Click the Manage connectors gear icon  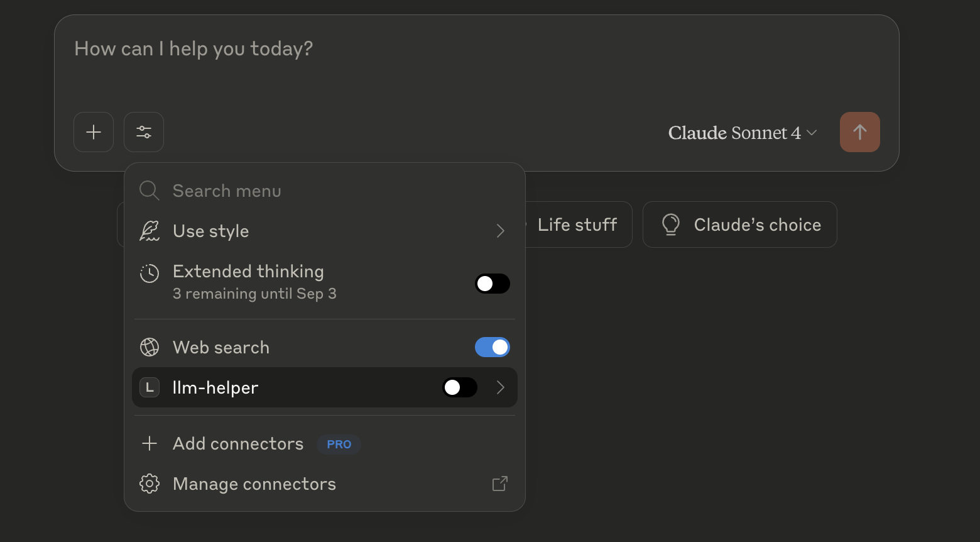[150, 484]
